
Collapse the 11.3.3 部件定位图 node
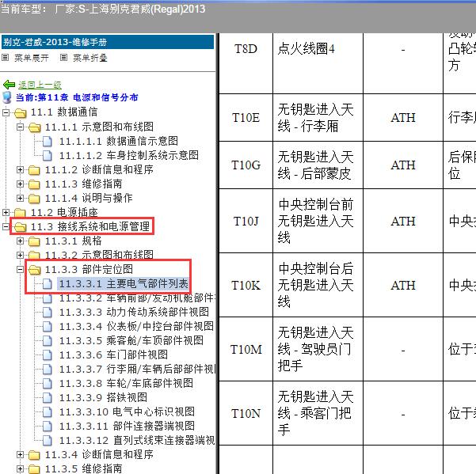point(20,269)
